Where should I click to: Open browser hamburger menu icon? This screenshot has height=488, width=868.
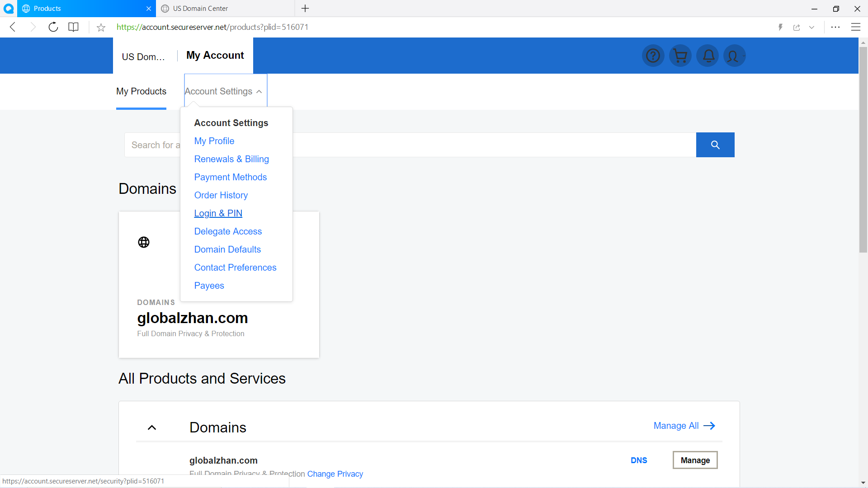click(855, 27)
